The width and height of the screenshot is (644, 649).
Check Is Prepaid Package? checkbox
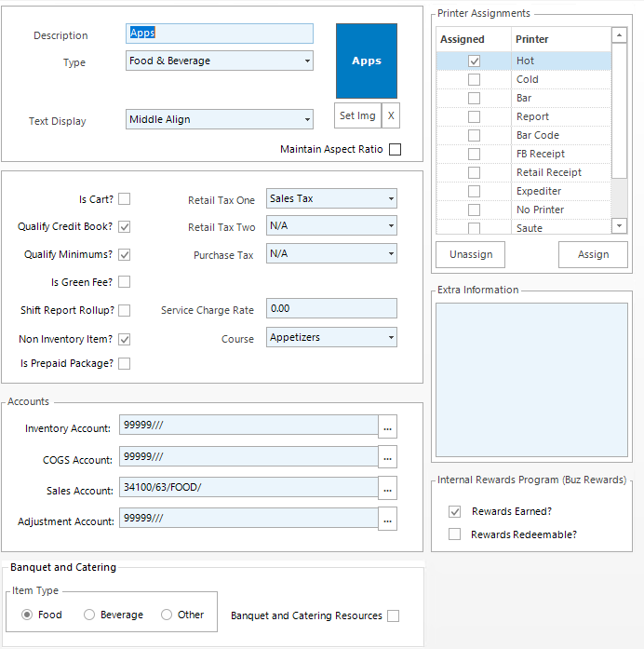[124, 363]
